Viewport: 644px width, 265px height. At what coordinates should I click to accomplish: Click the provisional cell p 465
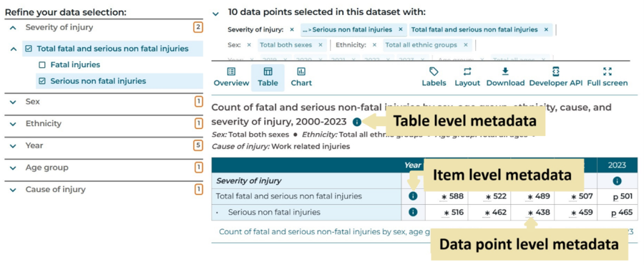tap(618, 213)
